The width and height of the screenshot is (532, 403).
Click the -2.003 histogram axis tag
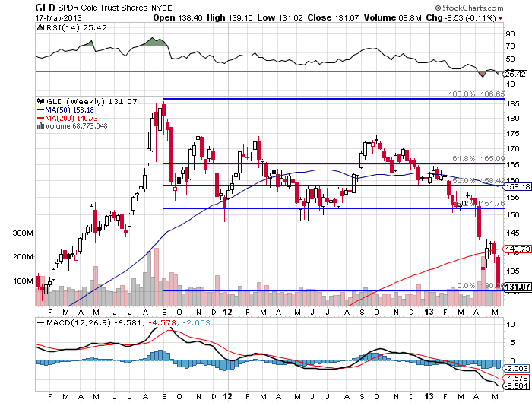pos(516,368)
